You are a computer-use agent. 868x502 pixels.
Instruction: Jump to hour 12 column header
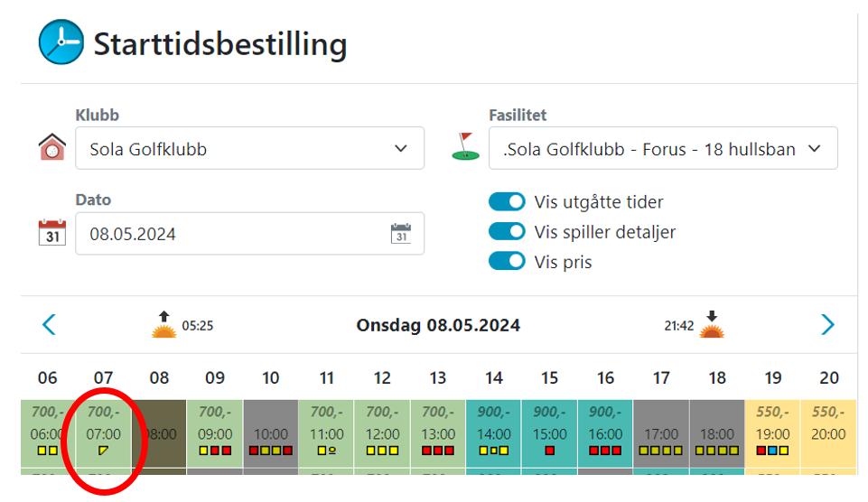tap(382, 378)
